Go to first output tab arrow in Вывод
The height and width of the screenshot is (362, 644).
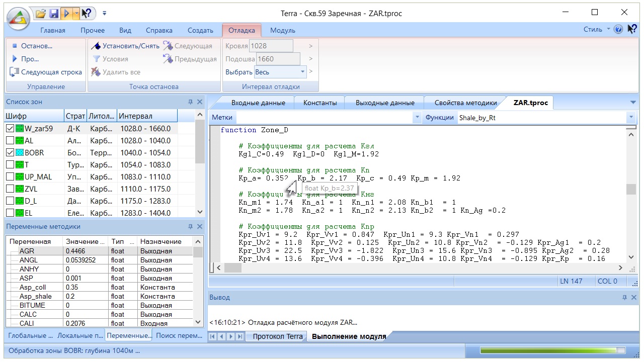213,336
